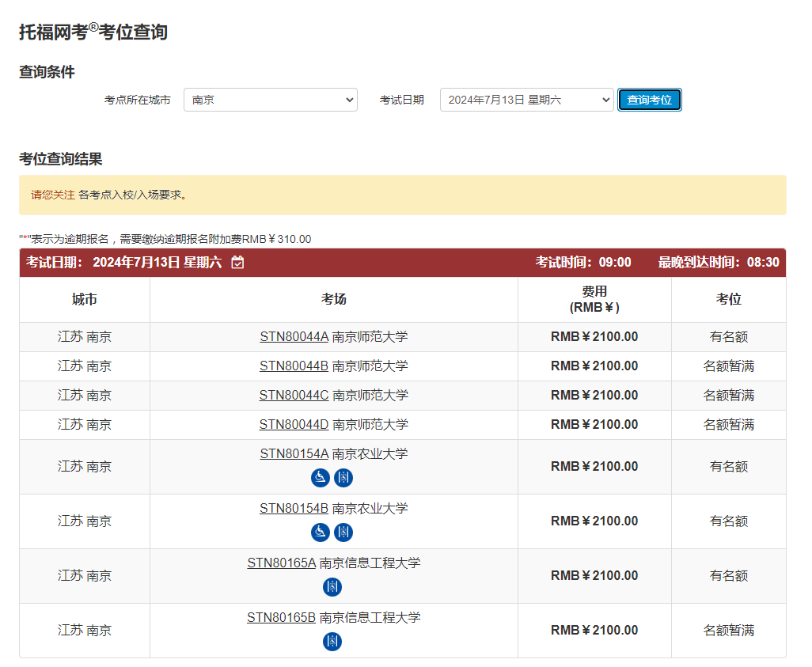812x667 pixels.
Task: Click the fee RMB¥2100.00 in STN80165B row
Action: [594, 631]
